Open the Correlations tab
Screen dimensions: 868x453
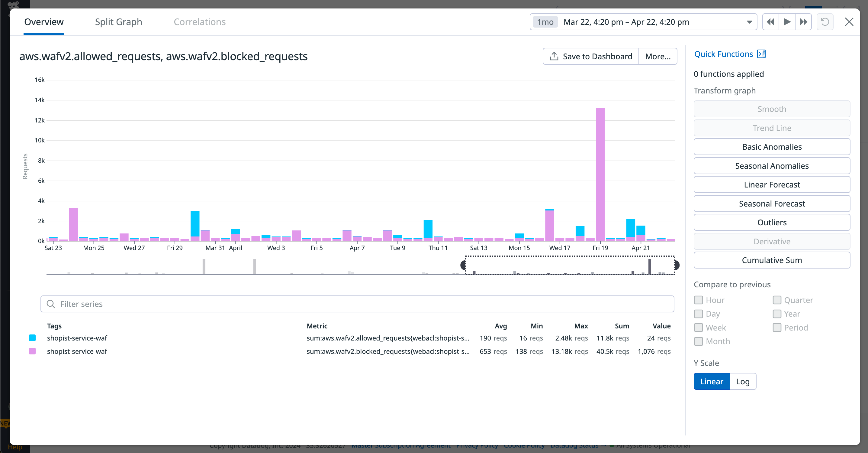(x=200, y=21)
